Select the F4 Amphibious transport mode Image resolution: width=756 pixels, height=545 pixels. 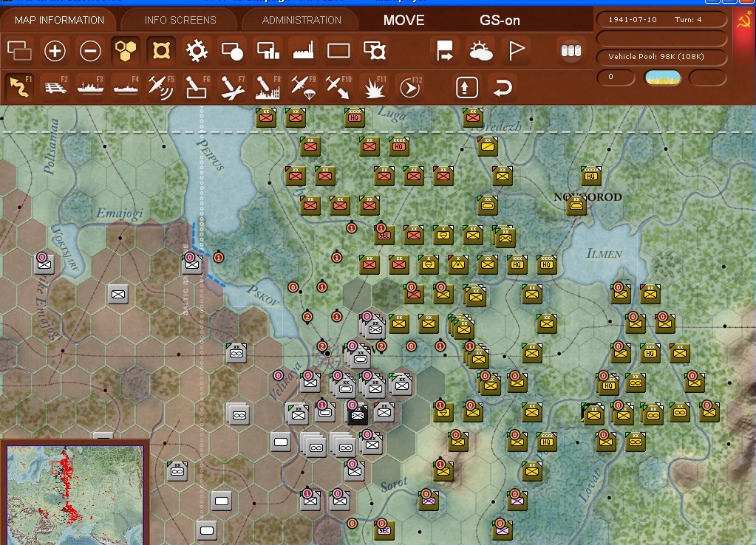coord(126,87)
